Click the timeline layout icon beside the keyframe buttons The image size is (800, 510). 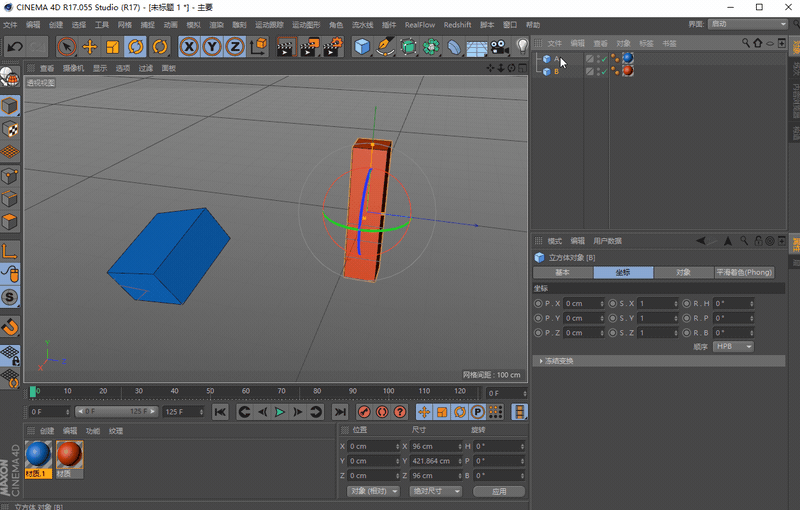coord(519,412)
